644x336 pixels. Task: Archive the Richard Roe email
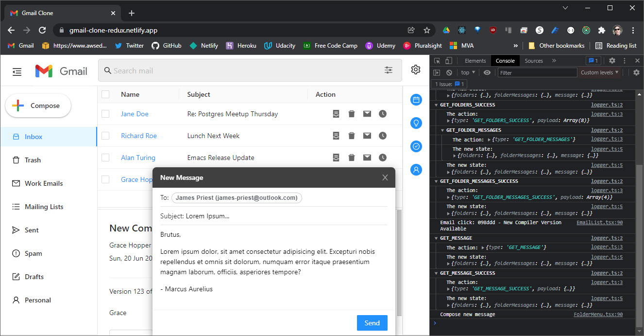click(x=336, y=136)
